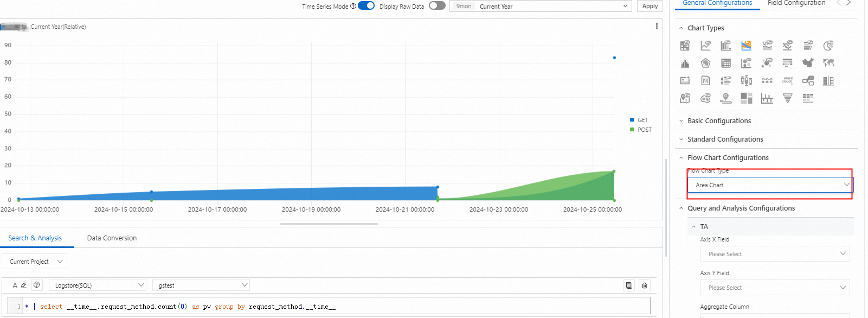
Task: Switch to Data Conversion tab
Action: click(x=112, y=238)
